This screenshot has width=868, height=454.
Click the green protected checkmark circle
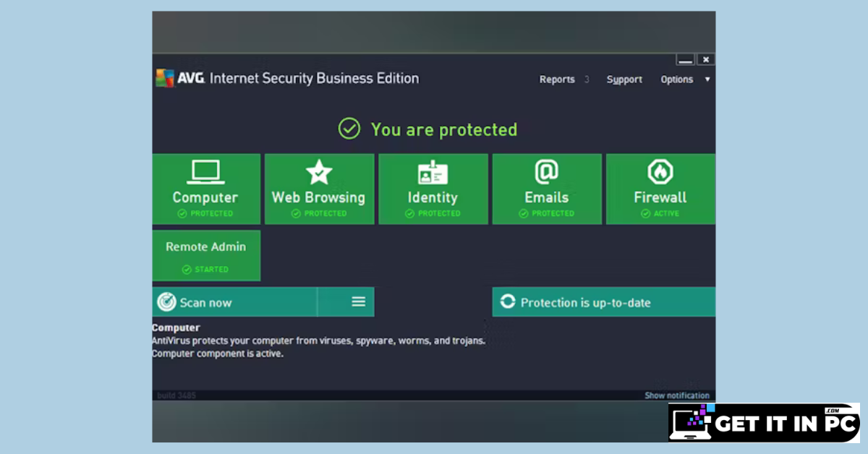pos(349,129)
